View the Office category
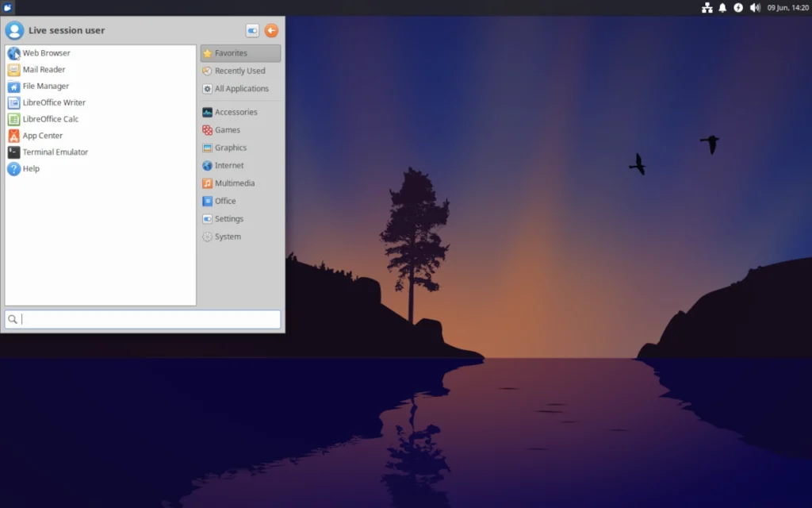Image resolution: width=812 pixels, height=508 pixels. click(241, 201)
